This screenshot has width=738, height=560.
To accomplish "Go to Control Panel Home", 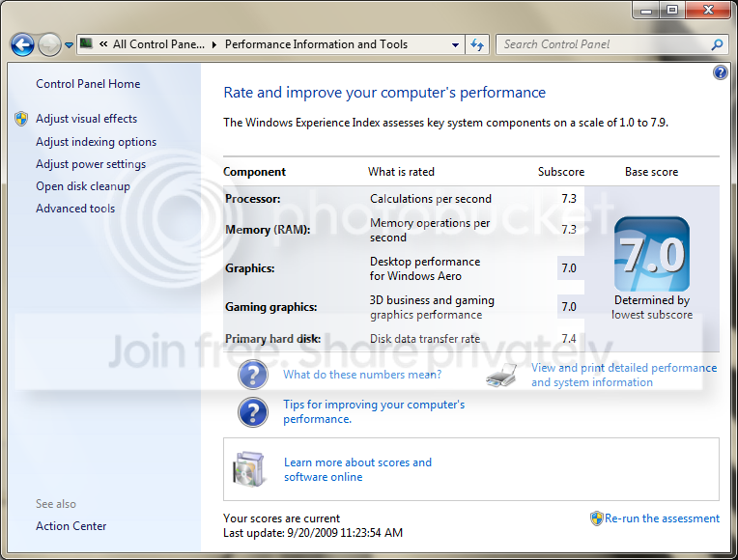I will (x=88, y=84).
